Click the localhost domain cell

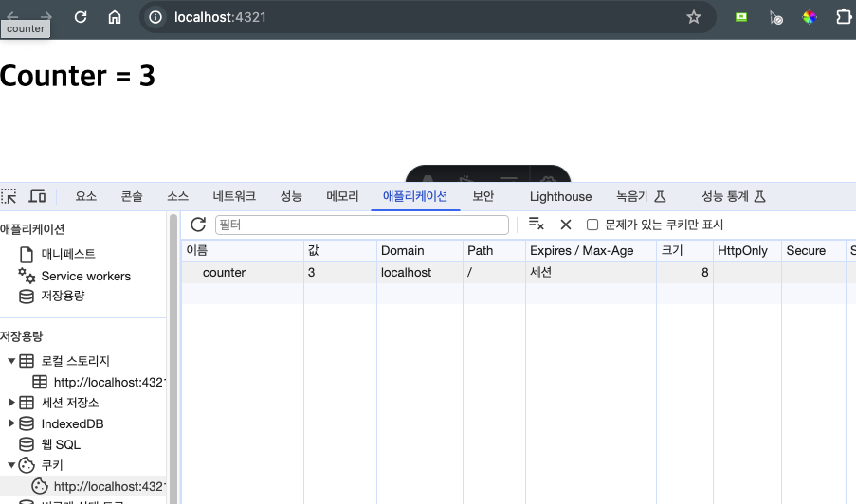coord(419,272)
